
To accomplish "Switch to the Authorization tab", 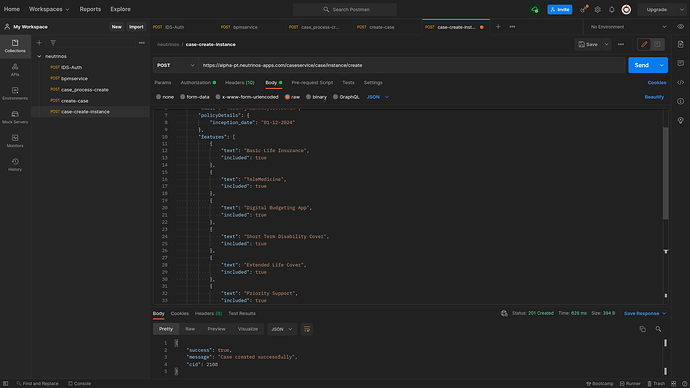I will click(x=198, y=83).
